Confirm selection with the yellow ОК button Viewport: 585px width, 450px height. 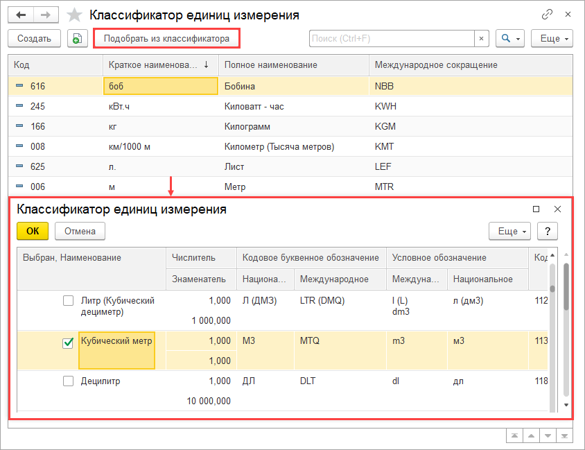[32, 231]
